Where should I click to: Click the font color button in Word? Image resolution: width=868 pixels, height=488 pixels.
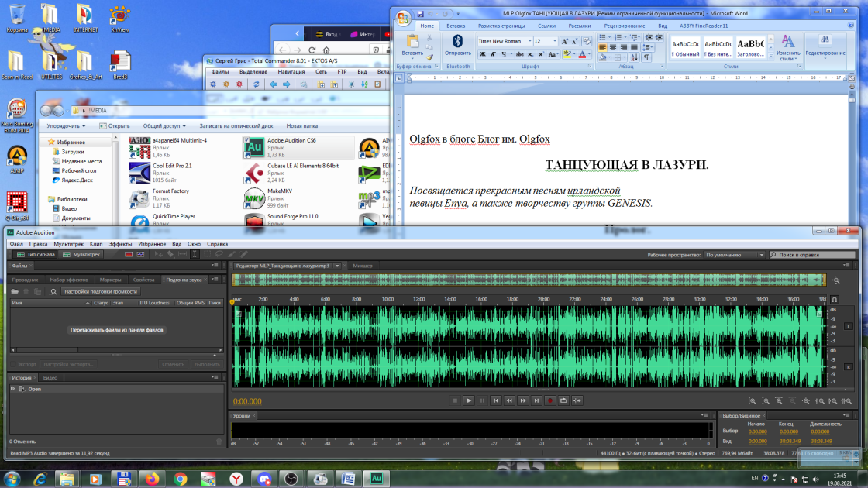pyautogui.click(x=582, y=54)
